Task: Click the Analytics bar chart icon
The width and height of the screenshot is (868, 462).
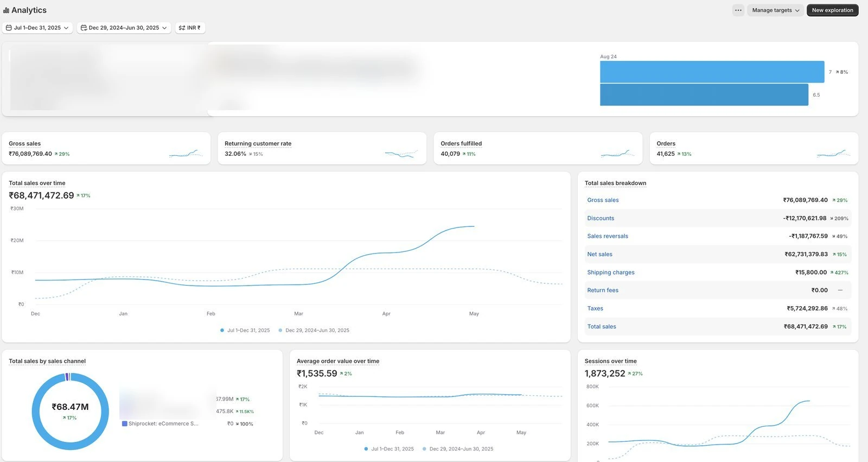Action: 6,10
